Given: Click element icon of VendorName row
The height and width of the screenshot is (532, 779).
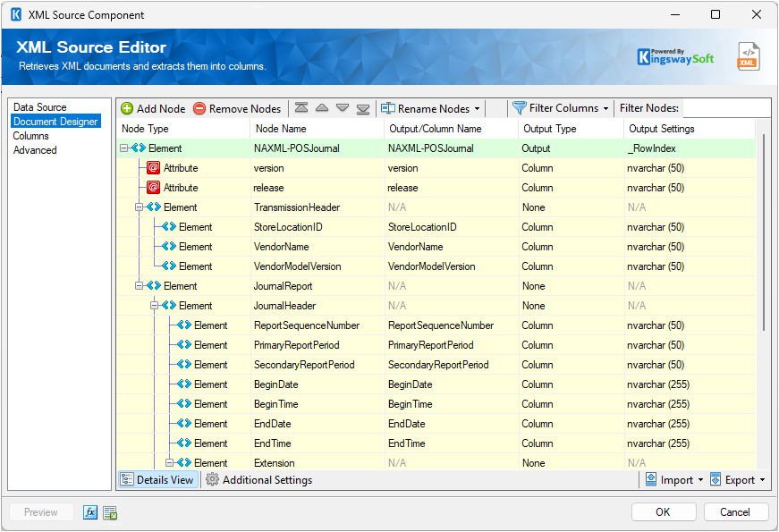Looking at the screenshot, I should 169,247.
